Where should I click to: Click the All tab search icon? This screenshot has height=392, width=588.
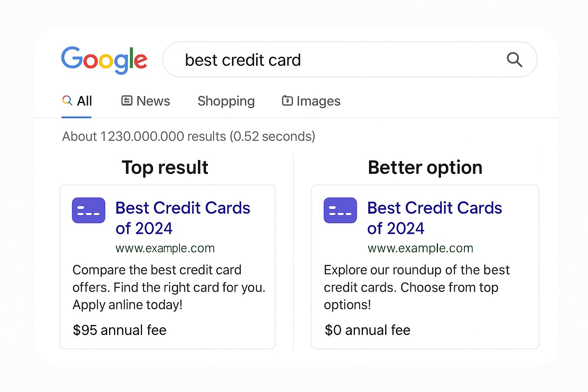[x=67, y=100]
